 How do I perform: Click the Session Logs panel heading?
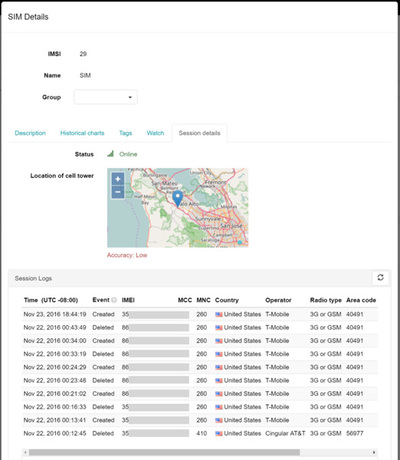click(33, 278)
